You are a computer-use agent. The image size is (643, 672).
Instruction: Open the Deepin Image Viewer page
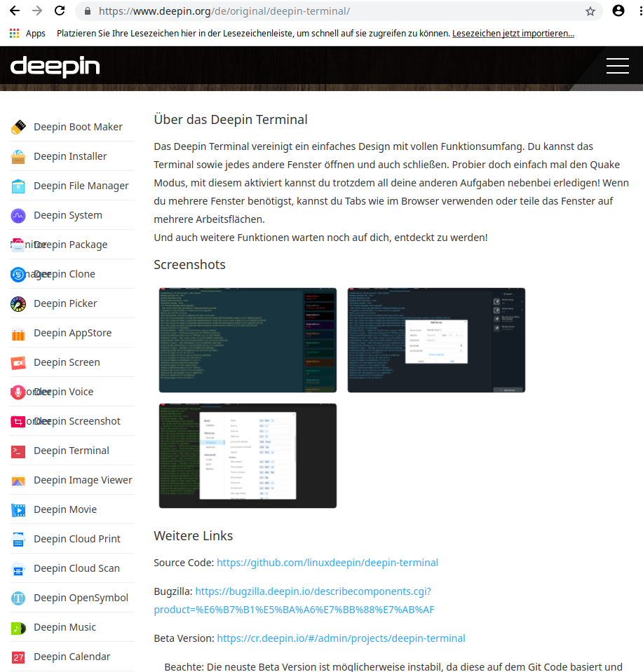[x=83, y=480]
